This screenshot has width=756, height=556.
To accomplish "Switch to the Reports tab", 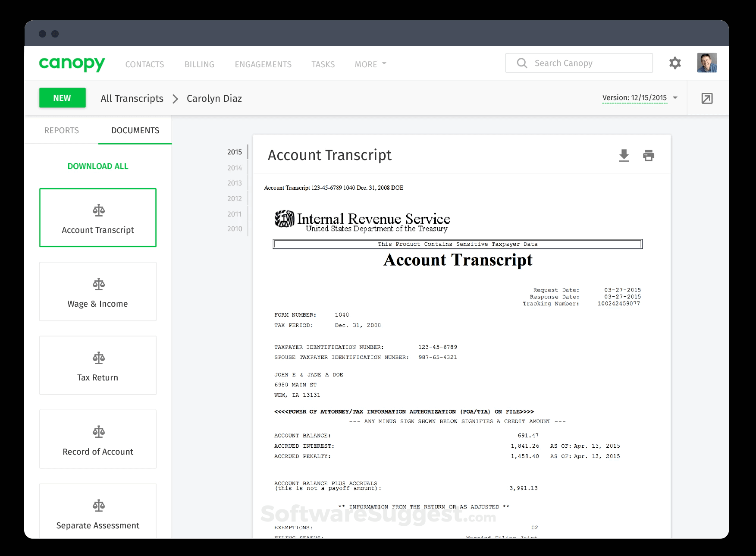I will point(61,130).
